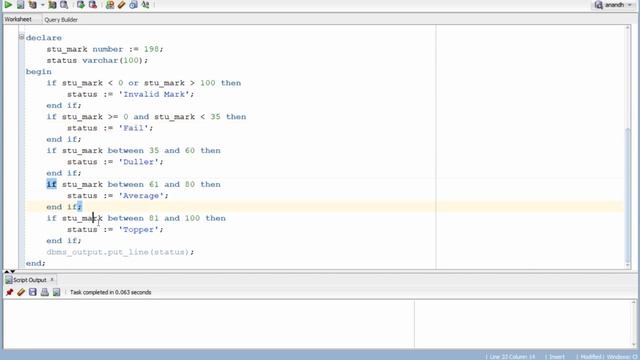
Task: Click the Rollback icon
Action: 93,5
